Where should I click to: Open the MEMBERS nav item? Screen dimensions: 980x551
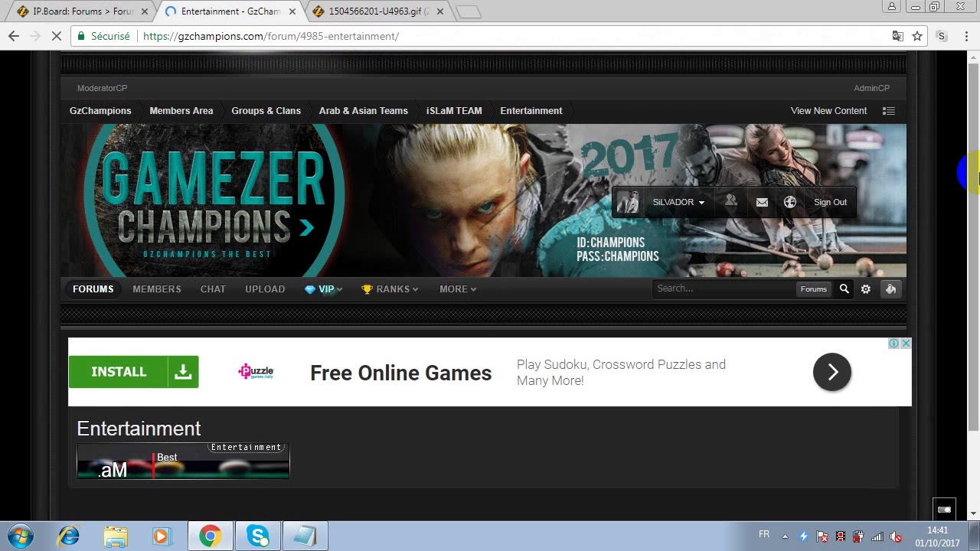tap(157, 289)
